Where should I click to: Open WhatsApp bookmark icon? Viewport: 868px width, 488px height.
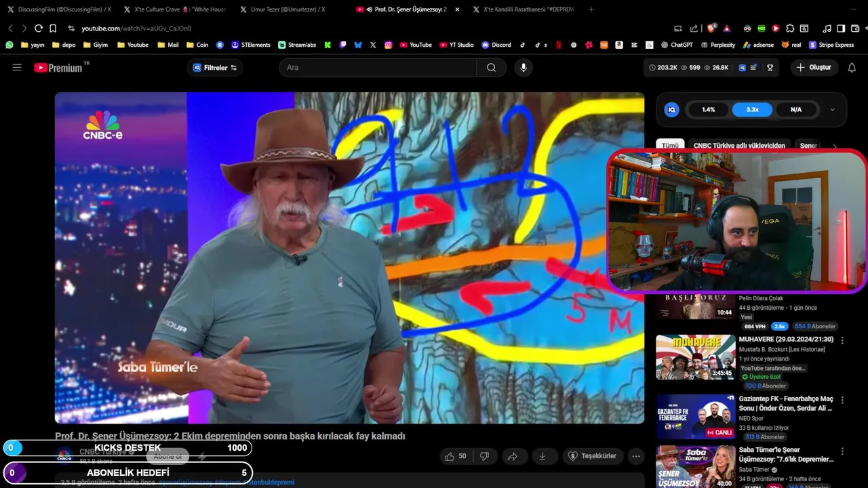click(x=9, y=45)
